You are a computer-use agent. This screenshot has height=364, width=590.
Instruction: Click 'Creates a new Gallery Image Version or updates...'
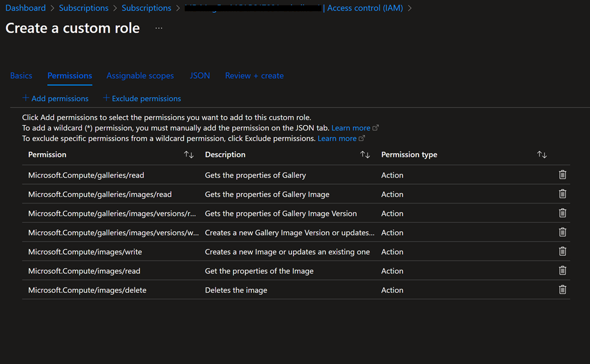pos(290,232)
